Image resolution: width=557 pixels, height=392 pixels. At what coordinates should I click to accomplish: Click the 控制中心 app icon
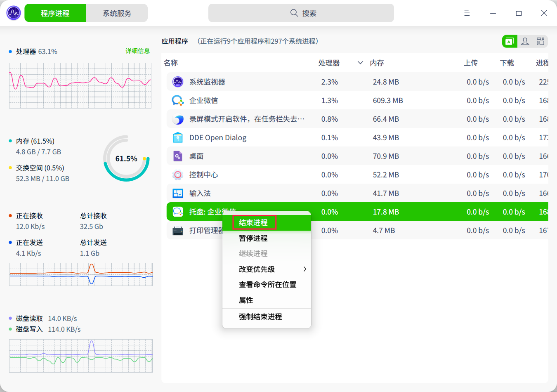pos(177,175)
